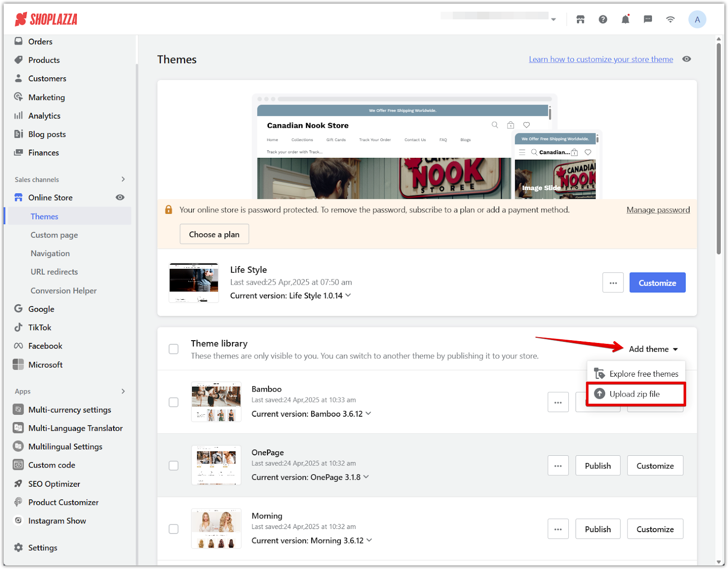
Task: Open the account avatar labeled A
Action: 697,20
